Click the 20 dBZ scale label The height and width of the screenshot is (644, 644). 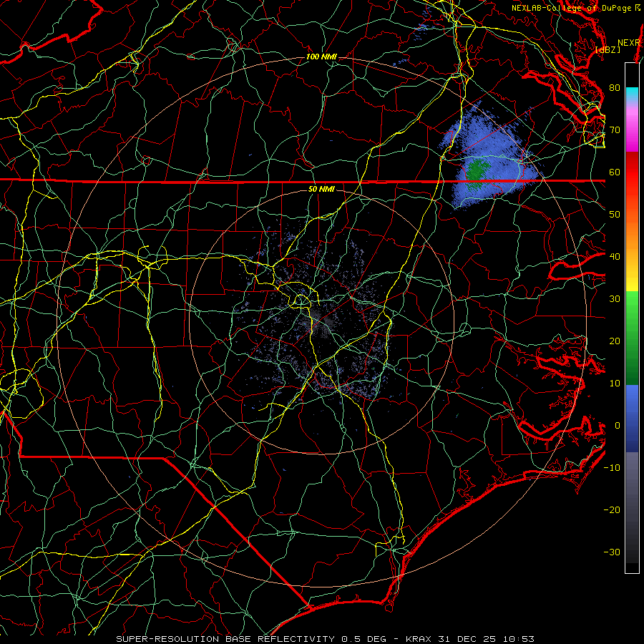tap(615, 341)
